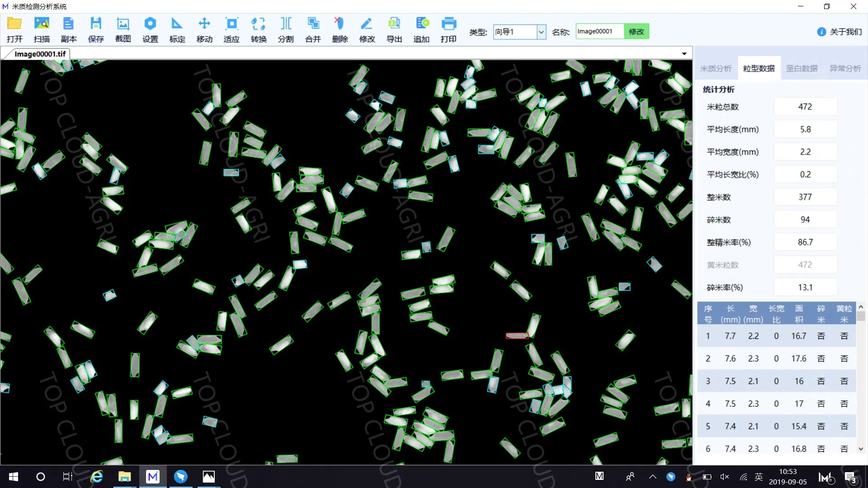This screenshot has height=488, width=868.
Task: Open the 类型 combo box 向导1
Action: [519, 32]
